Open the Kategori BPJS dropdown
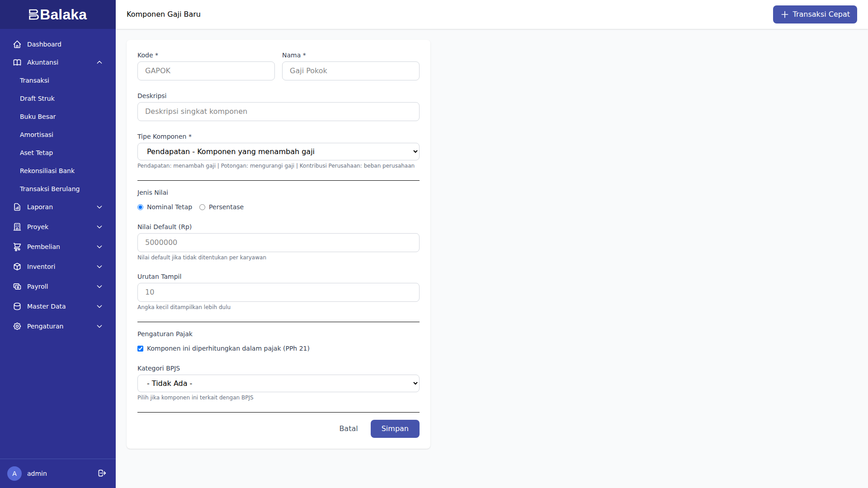The image size is (868, 488). [278, 383]
